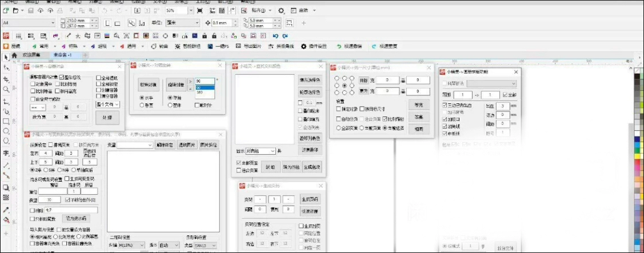The image size is (644, 253).
Task: Select the Zoom magnifier tool
Action: (6, 89)
